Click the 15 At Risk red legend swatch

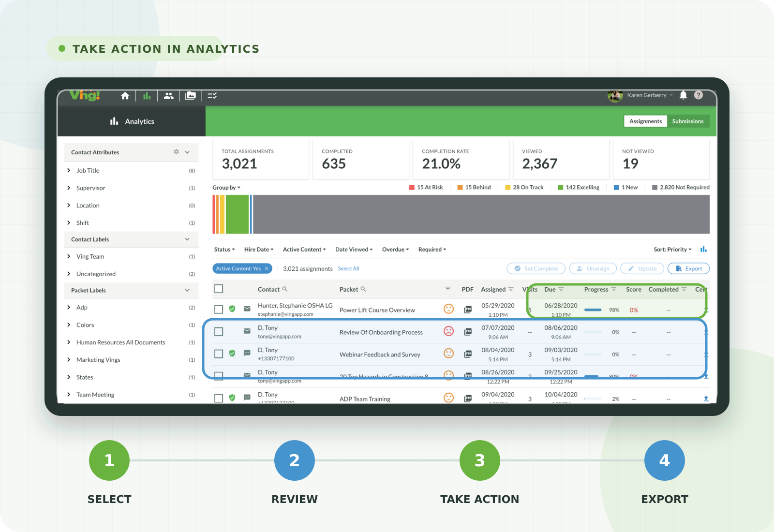(x=412, y=187)
